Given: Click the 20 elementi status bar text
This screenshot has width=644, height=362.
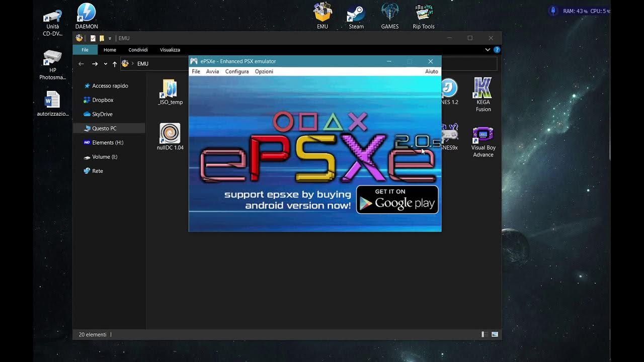Looking at the screenshot, I should (93, 334).
